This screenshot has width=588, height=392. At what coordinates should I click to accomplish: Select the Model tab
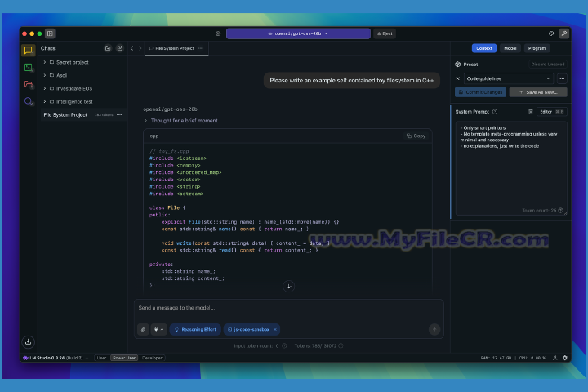pos(510,48)
